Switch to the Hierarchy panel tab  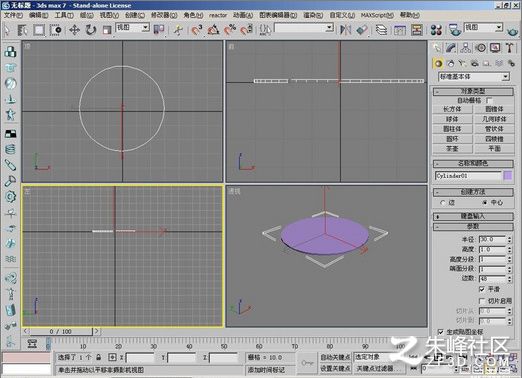point(466,48)
